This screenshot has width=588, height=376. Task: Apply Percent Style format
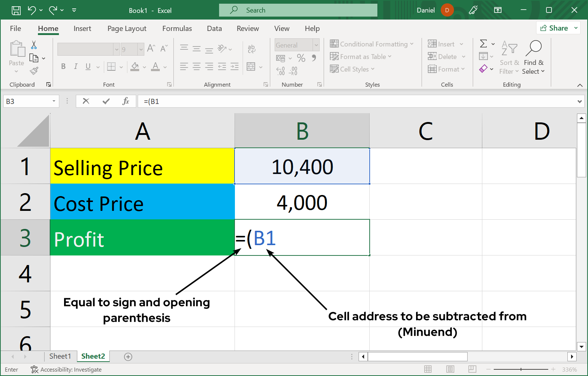(301, 58)
